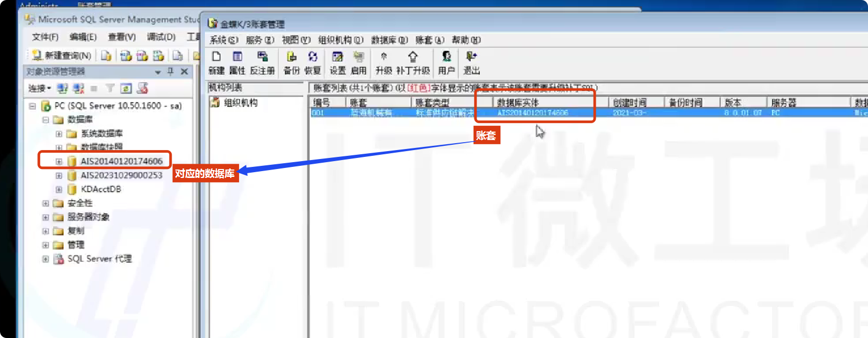Select 组织机构 in the 机构列表 pane
868x338 pixels.
[x=241, y=103]
